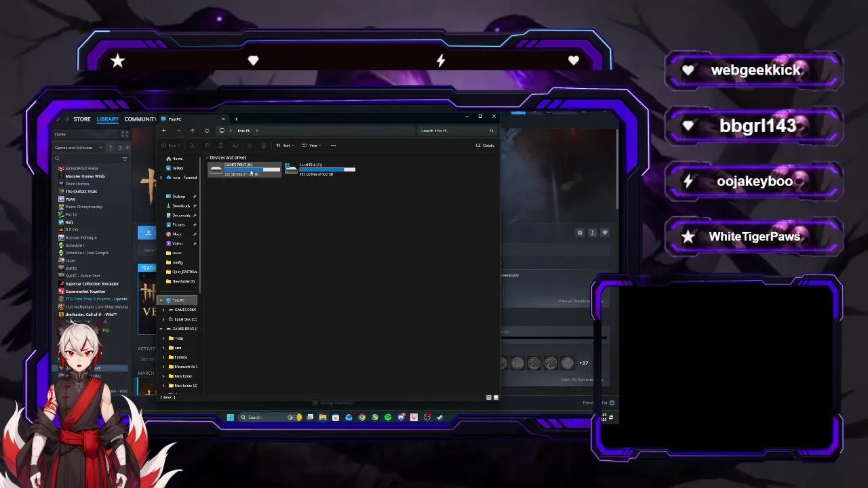Collapse the Devices and drives group
This screenshot has height=488, width=868.
pos(207,158)
